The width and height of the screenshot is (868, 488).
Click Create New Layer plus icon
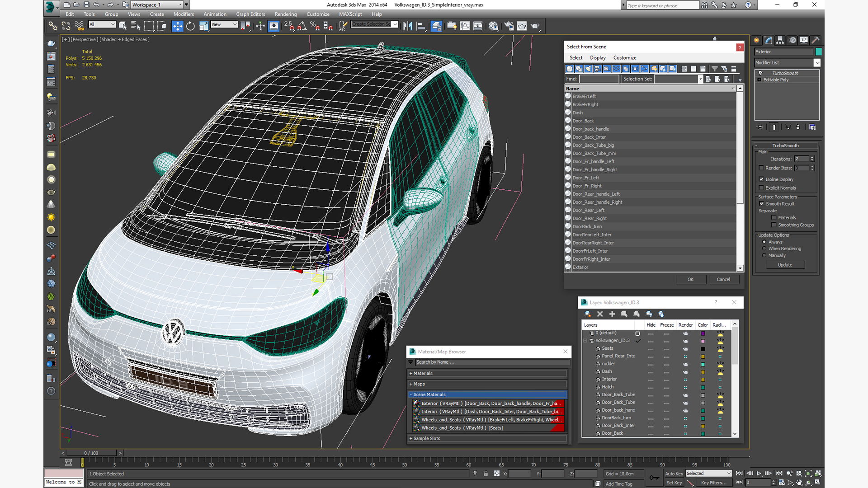(x=612, y=314)
